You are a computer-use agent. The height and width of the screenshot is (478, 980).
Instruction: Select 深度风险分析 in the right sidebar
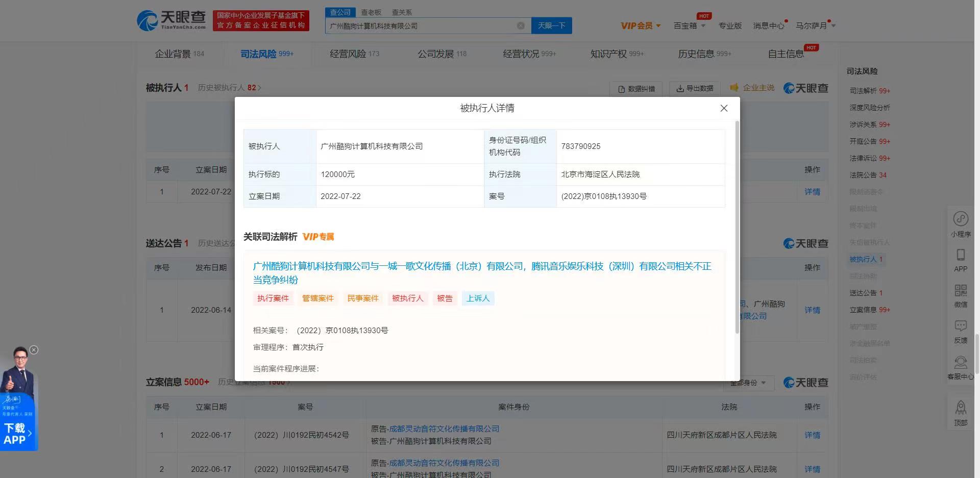click(x=870, y=108)
